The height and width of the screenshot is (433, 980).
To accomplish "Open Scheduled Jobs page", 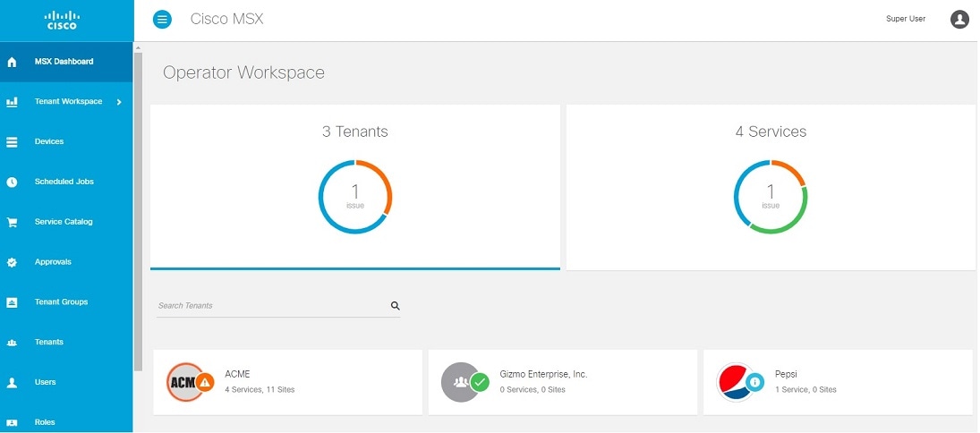I will (66, 182).
